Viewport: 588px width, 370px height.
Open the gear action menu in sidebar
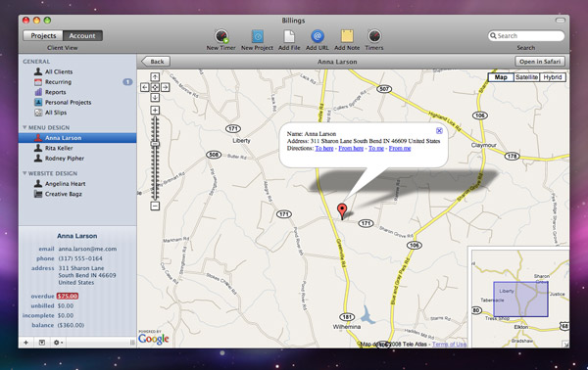[x=58, y=343]
